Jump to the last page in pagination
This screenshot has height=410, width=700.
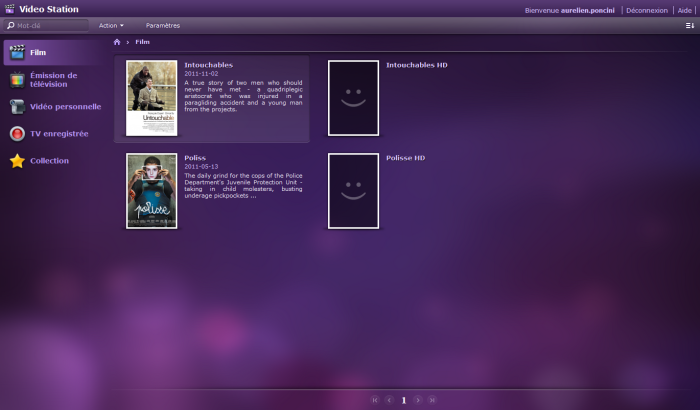coord(432,400)
